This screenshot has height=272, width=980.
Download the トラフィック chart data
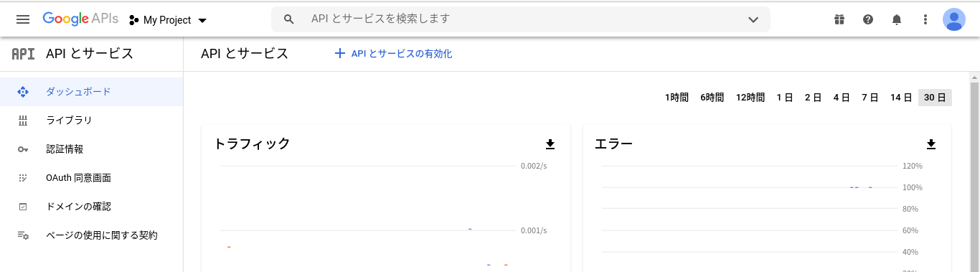pos(550,144)
